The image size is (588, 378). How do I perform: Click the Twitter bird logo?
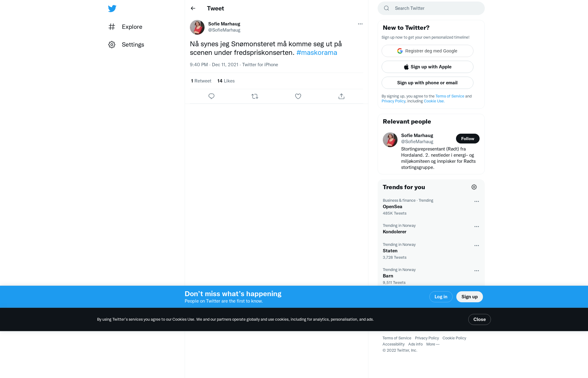[x=112, y=8]
